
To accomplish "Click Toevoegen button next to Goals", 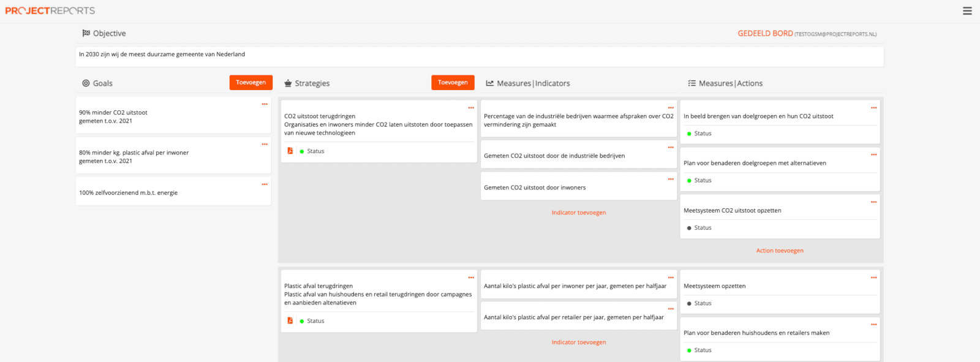I will click(251, 83).
